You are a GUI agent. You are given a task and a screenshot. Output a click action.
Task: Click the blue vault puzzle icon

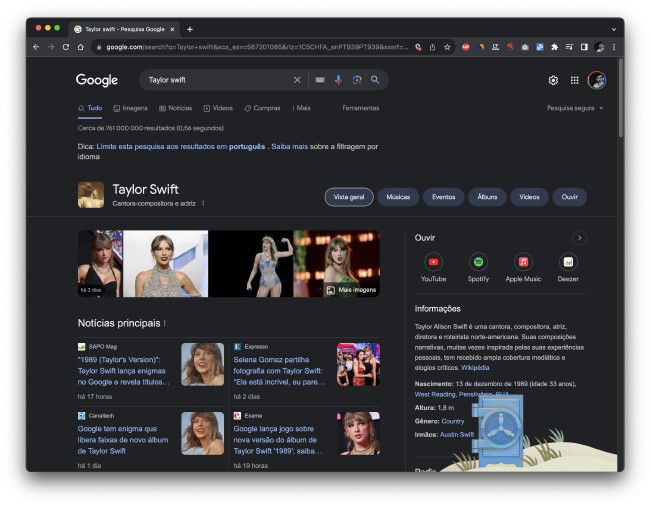pyautogui.click(x=498, y=429)
